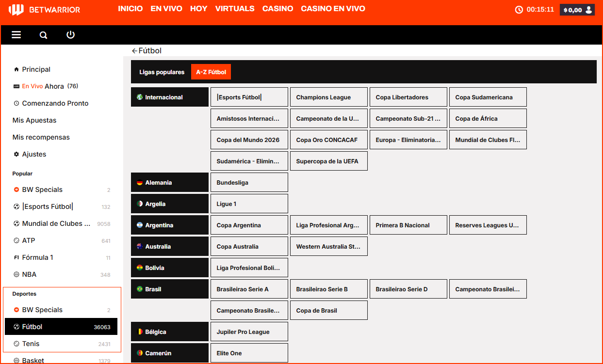Open Copa Australia league
The height and width of the screenshot is (364, 603).
(x=249, y=246)
